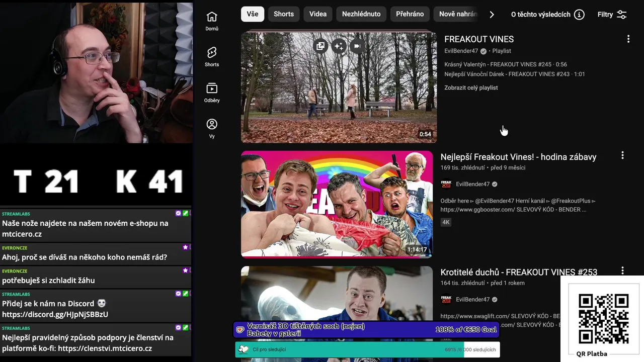Click chat message about mtcicero.cz e-shop
The width and height of the screenshot is (644, 362).
[x=96, y=225]
